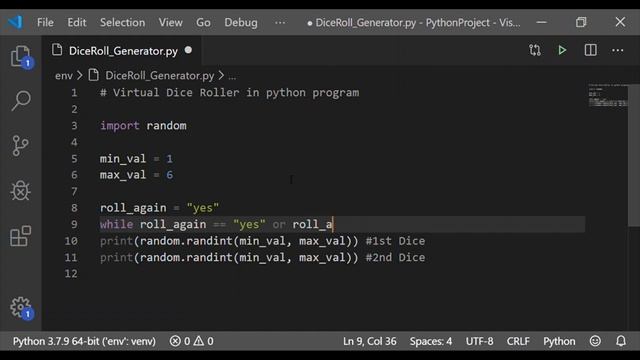Split the editor to the right

click(590, 50)
